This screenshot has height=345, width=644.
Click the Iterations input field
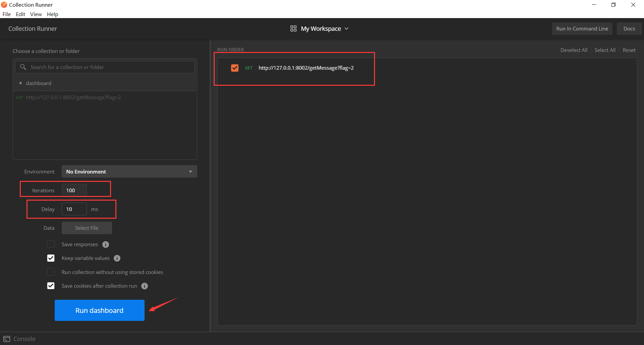coord(74,190)
